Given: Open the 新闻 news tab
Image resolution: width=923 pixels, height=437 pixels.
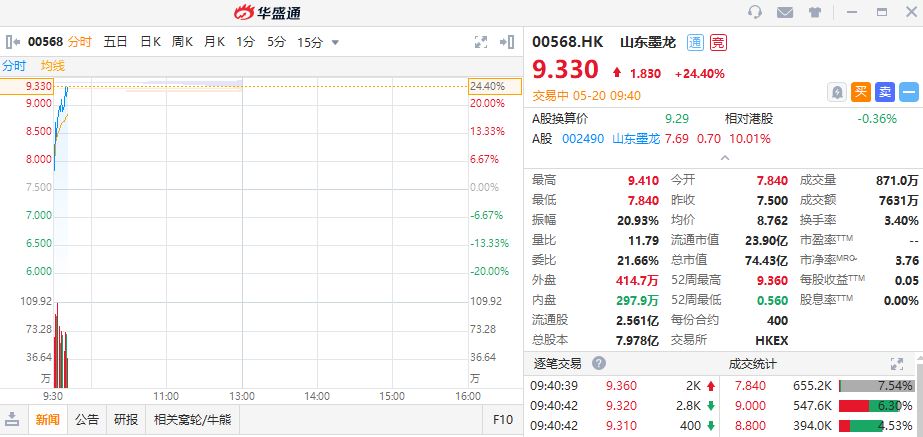Looking at the screenshot, I should point(47,419).
